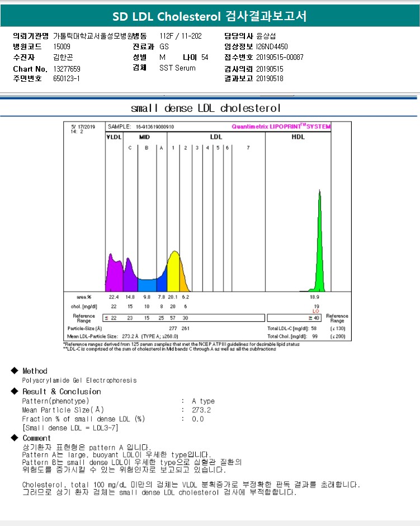Click the 'Method' section heading
This screenshot has height=526, width=420.
(35, 371)
